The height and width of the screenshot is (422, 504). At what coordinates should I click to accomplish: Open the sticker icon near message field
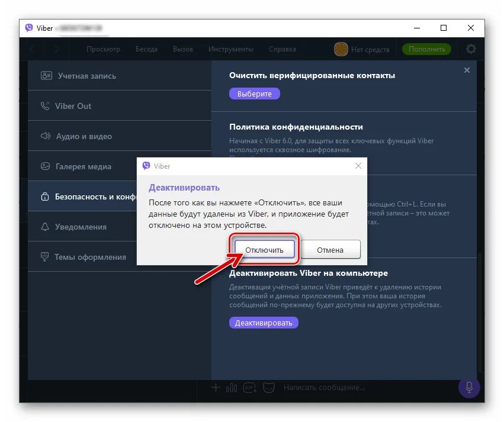[x=269, y=388]
